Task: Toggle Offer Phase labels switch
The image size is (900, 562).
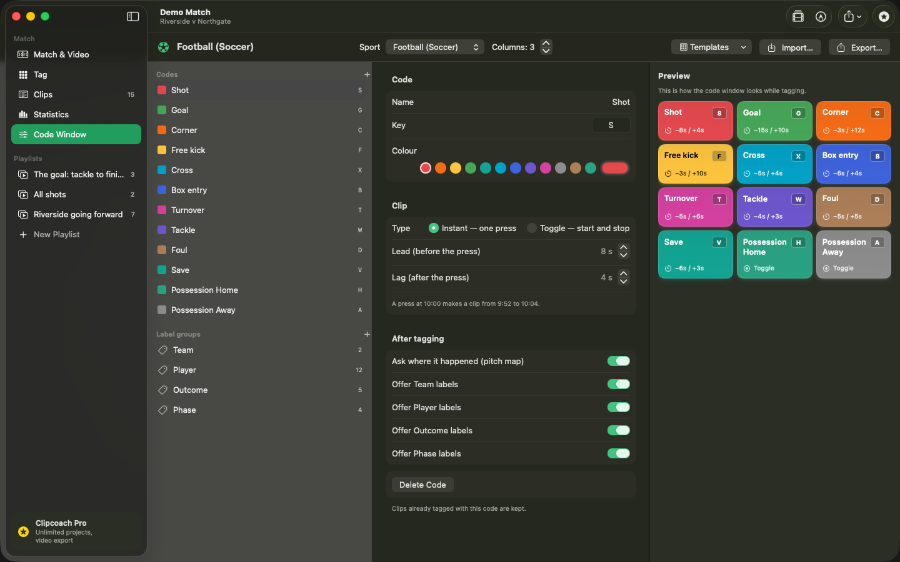Action: click(x=618, y=454)
